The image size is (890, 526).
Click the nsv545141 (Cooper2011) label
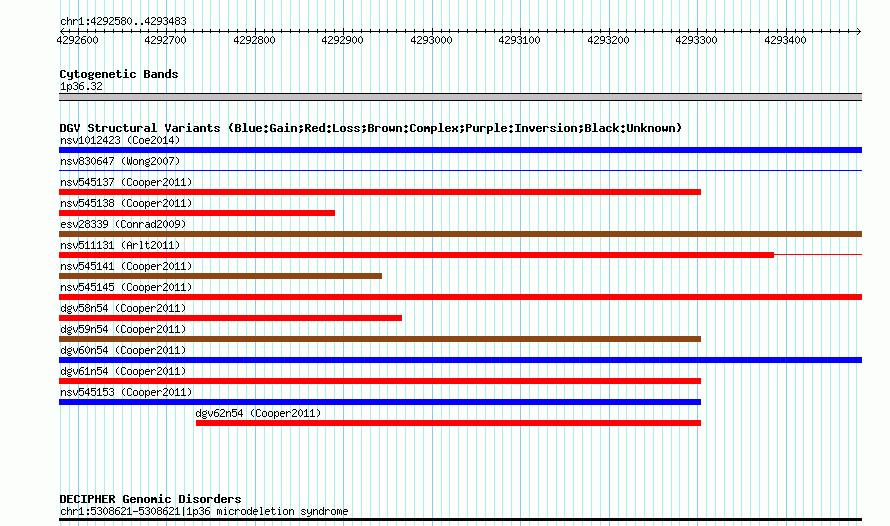point(126,266)
